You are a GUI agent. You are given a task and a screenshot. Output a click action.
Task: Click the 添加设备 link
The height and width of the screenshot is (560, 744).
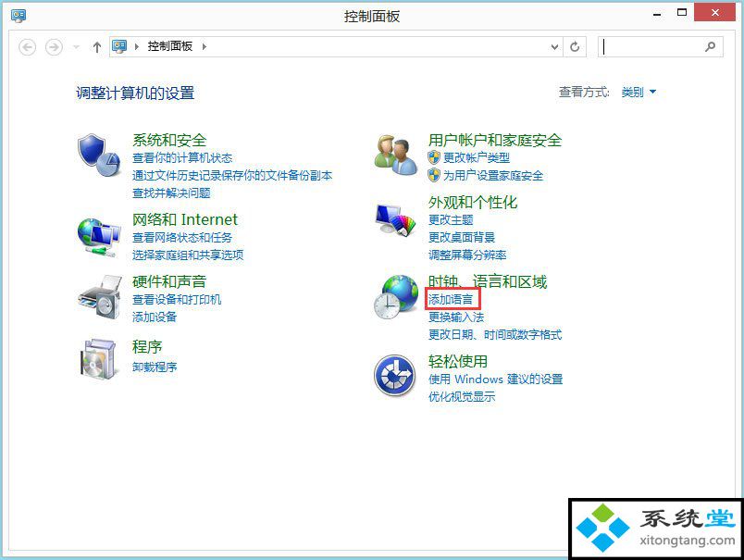(155, 317)
